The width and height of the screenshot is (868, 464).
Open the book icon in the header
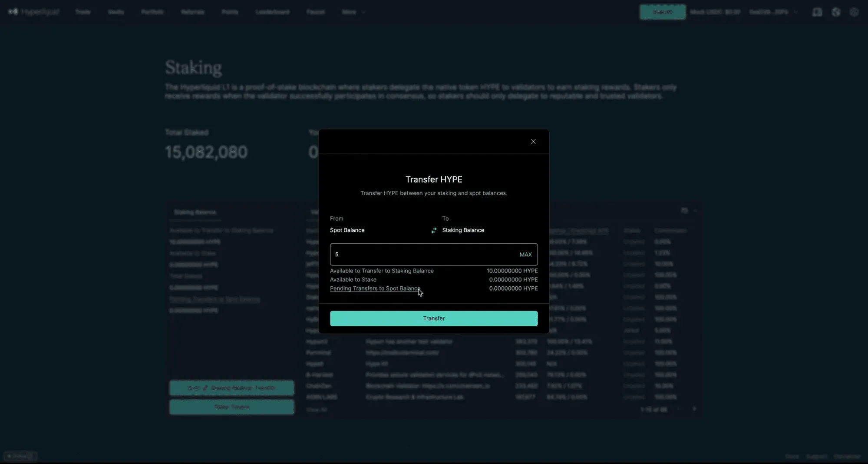pos(817,12)
